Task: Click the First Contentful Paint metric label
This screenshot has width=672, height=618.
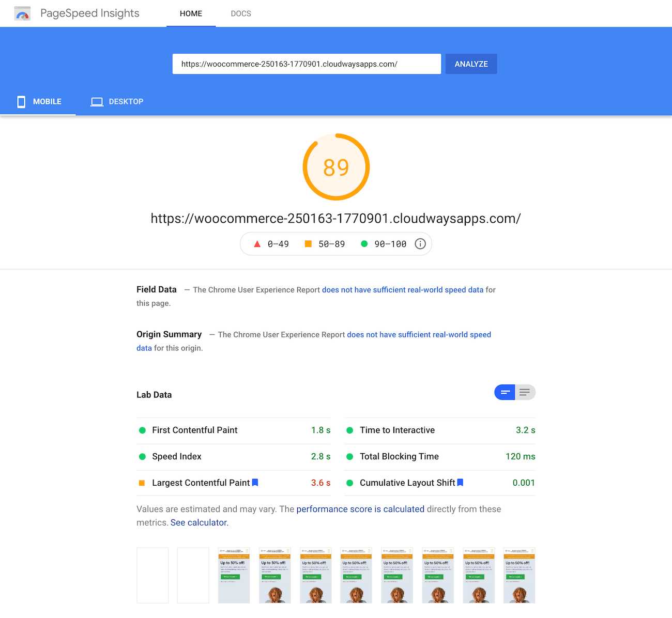Action: [195, 430]
